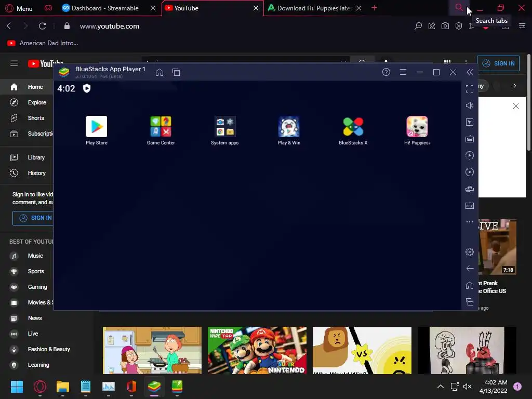532x399 pixels.
Task: Open BlueStacks settings gear
Action: tap(470, 252)
